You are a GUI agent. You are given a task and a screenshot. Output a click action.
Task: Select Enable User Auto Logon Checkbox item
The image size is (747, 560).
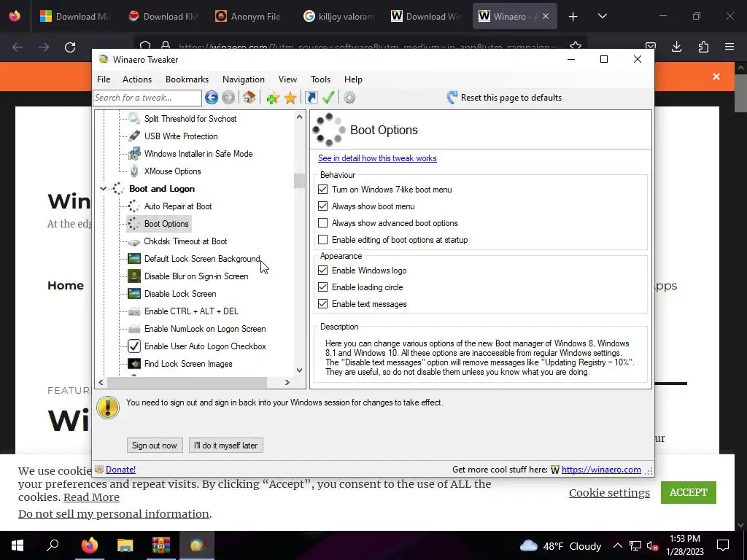205,346
